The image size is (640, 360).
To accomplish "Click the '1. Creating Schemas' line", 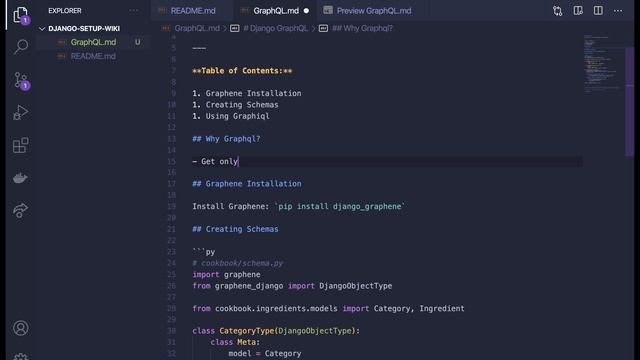I will point(236,105).
